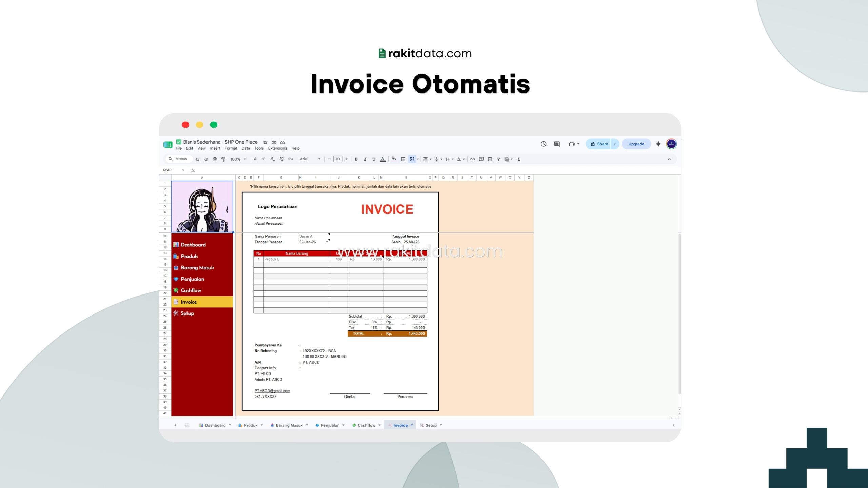Click the video camera meeting icon
This screenshot has width=868, height=488.
pos(572,144)
